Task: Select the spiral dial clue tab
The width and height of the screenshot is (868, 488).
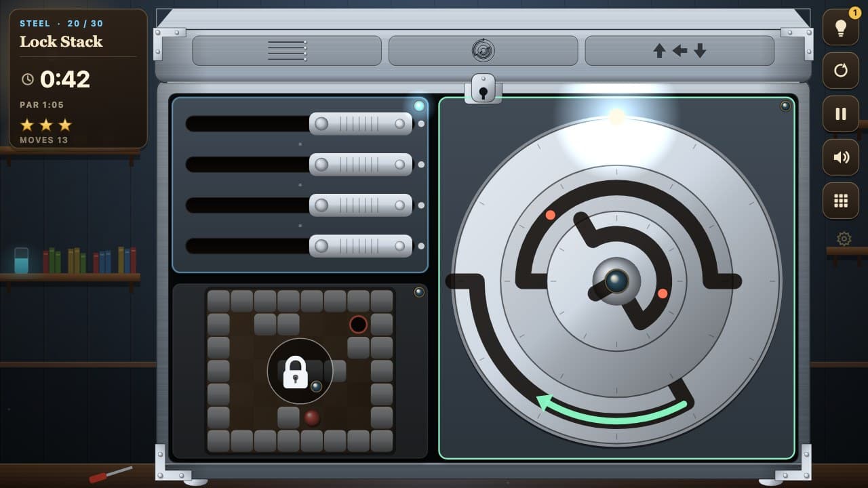Action: [483, 51]
